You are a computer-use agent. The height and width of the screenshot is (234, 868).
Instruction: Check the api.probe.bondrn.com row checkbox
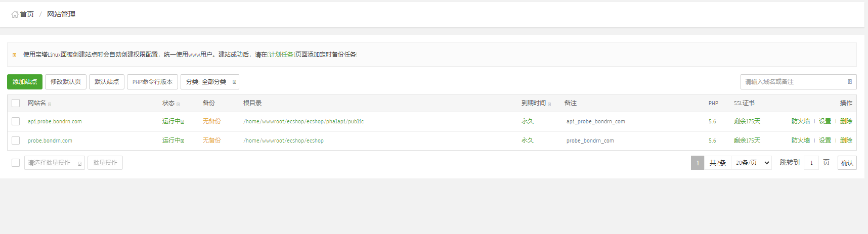click(x=16, y=121)
